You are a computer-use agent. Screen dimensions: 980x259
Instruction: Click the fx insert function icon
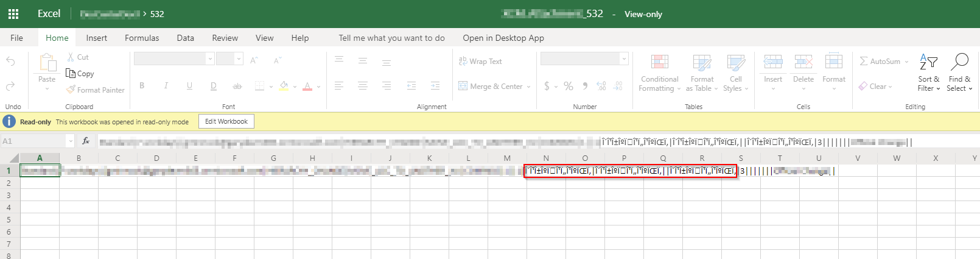(86, 141)
